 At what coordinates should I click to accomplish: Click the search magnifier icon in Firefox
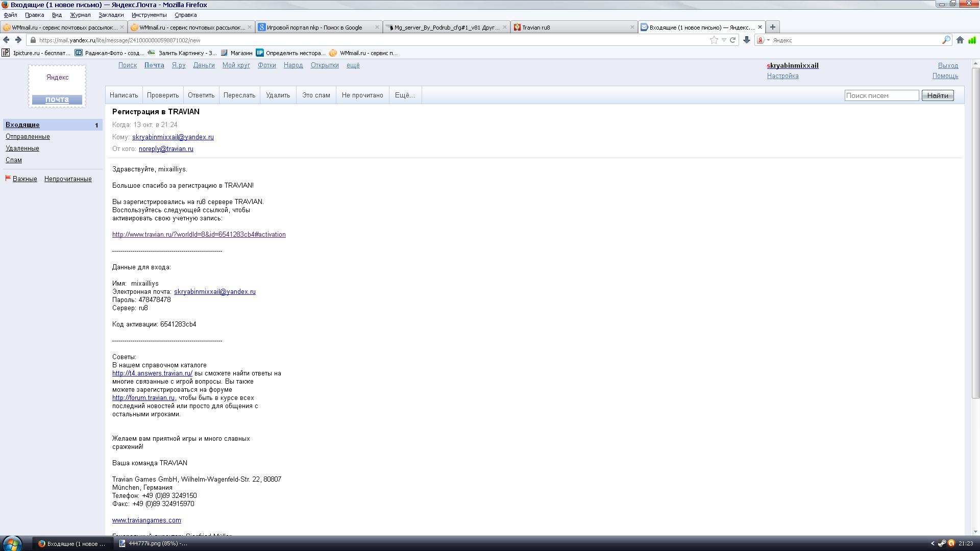[946, 40]
